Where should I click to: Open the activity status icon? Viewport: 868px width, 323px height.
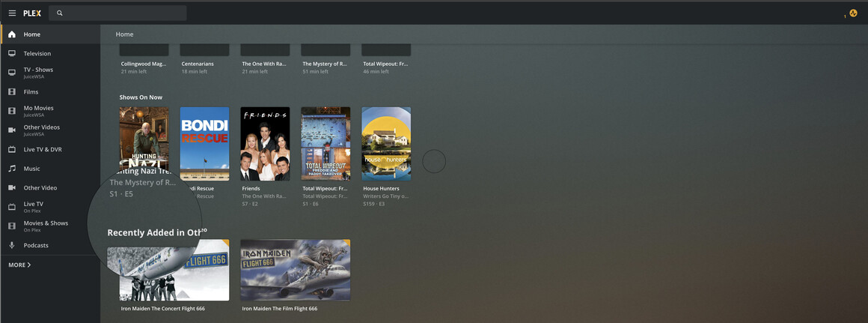pyautogui.click(x=853, y=13)
